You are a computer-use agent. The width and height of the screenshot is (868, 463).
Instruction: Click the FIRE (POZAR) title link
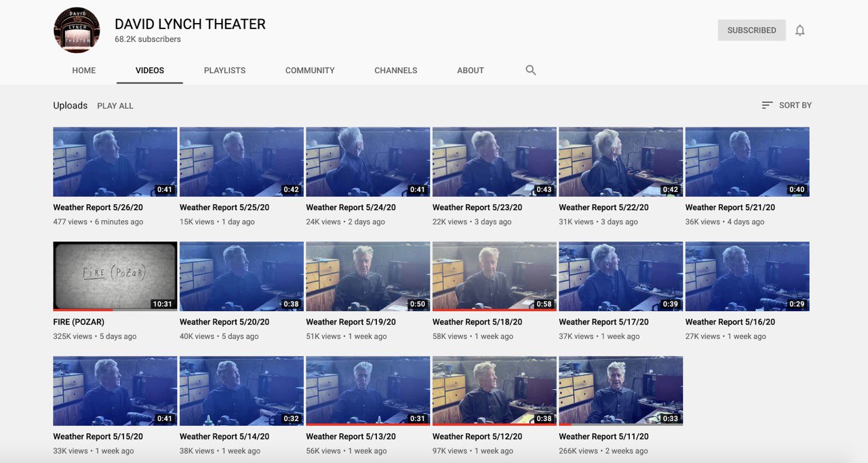tap(79, 322)
